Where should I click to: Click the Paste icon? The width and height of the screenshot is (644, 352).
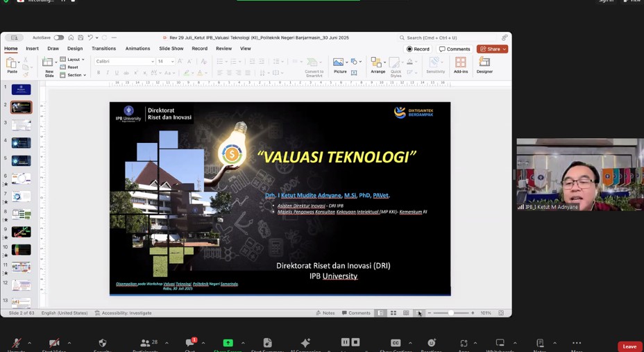12,63
